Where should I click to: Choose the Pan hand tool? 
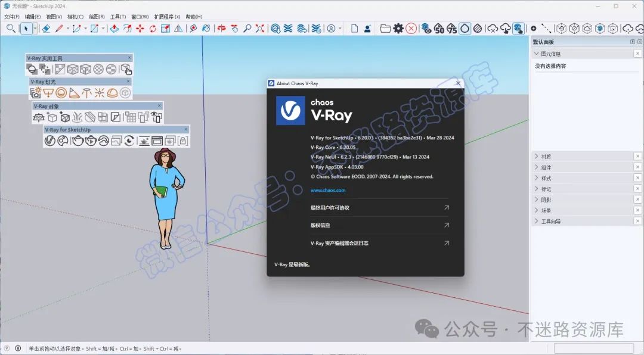coord(234,29)
